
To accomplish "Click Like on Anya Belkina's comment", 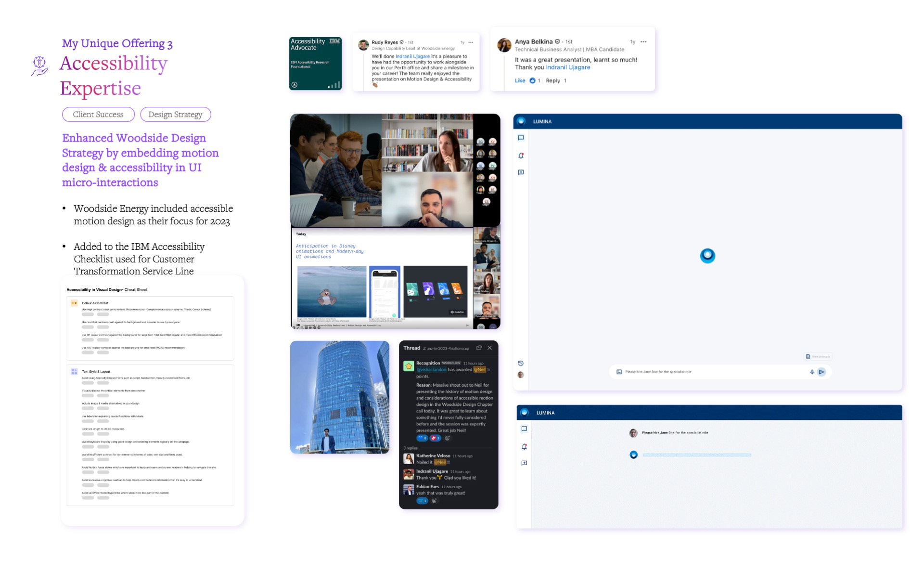I will pos(520,80).
